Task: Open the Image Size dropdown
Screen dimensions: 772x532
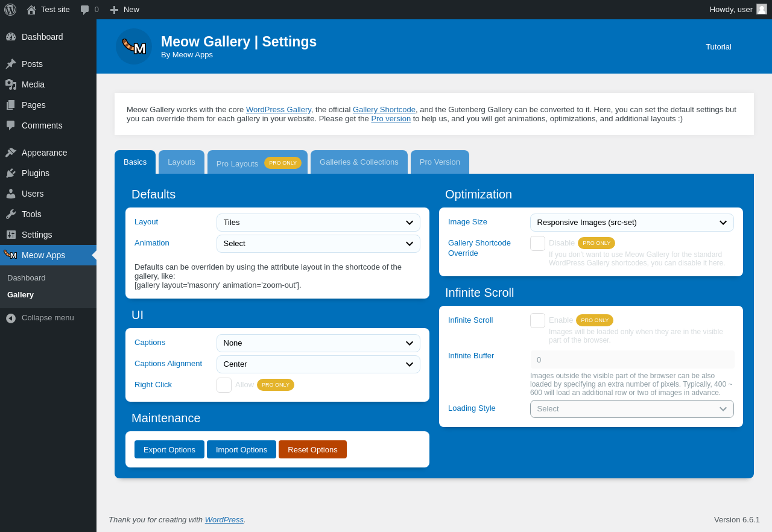Action: tap(632, 223)
